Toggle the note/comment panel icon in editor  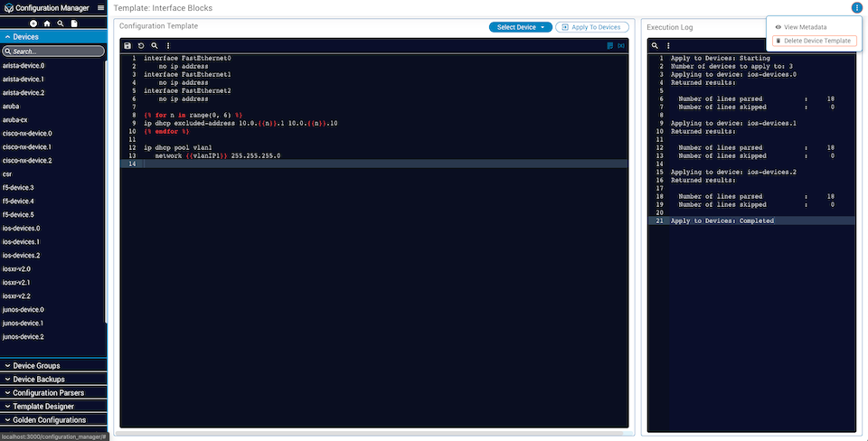pos(610,45)
